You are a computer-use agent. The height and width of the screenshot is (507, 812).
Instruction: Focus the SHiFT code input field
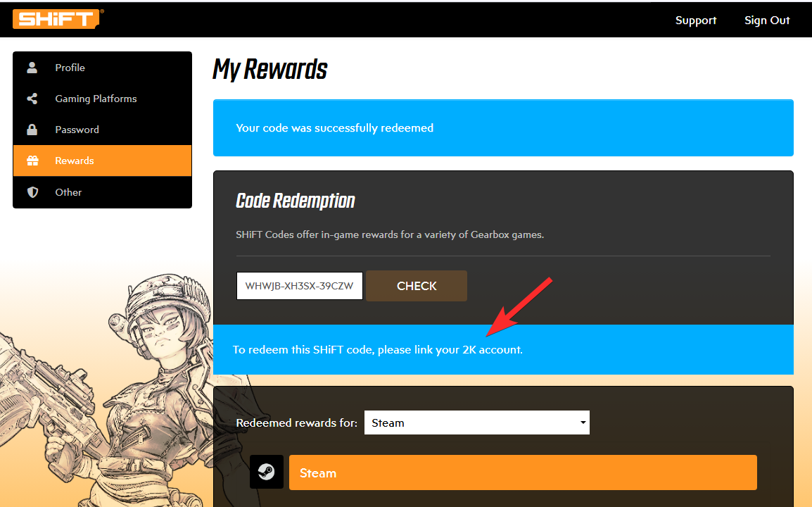point(299,286)
